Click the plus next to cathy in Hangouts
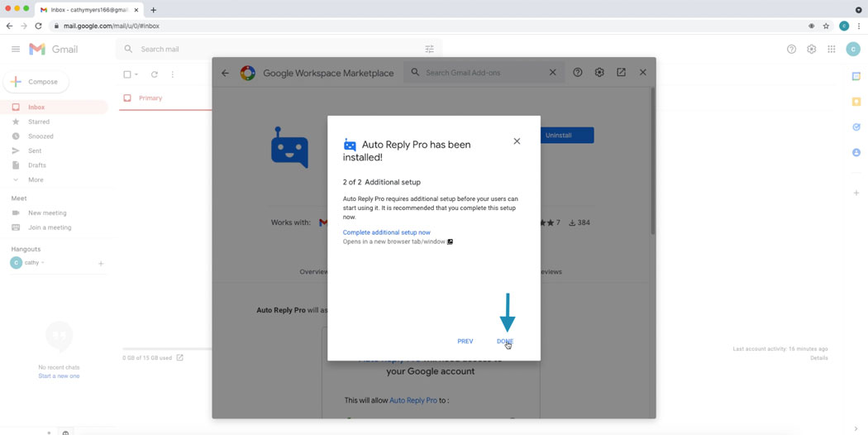868x435 pixels. [x=101, y=264]
